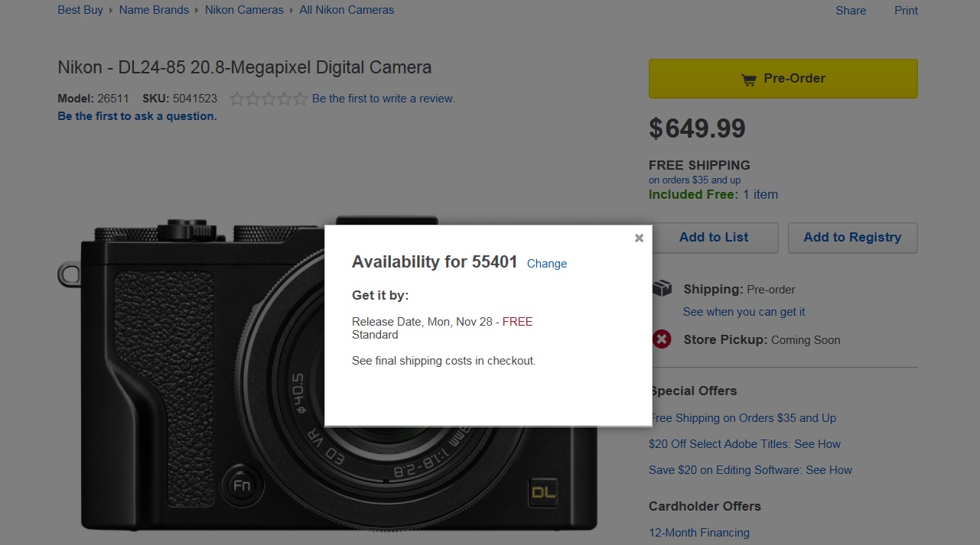Open Free Shipping on Orders $35 offer
This screenshot has width=980, height=545.
(744, 418)
